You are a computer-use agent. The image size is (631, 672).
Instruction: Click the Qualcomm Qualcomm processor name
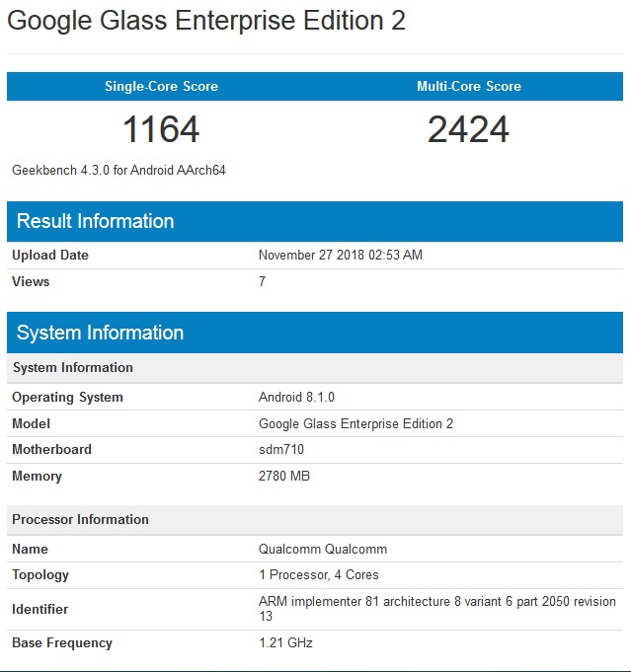[x=323, y=549]
